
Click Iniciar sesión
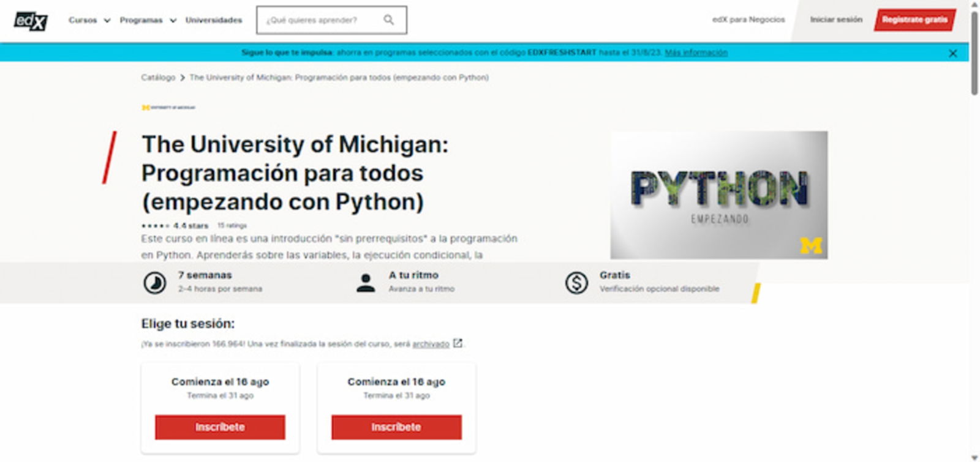coord(836,20)
